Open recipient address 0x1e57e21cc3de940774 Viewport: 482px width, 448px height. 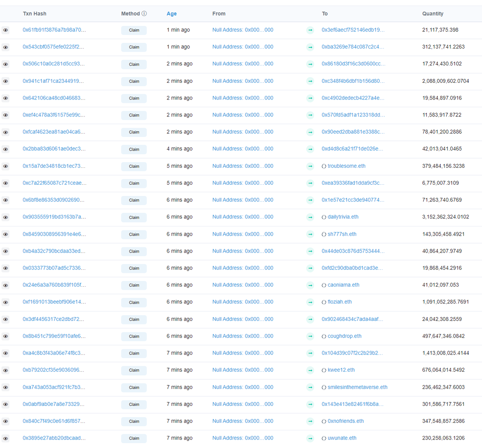[353, 200]
